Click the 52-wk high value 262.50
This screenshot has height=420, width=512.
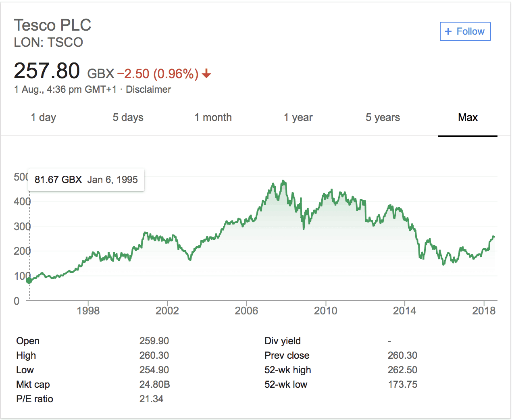point(402,370)
